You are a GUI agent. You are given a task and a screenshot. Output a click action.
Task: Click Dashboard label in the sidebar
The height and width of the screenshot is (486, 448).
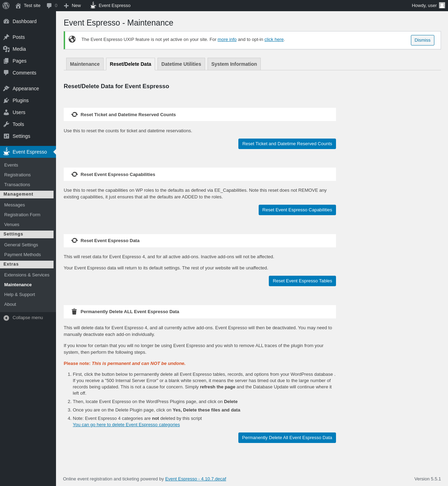coord(24,21)
